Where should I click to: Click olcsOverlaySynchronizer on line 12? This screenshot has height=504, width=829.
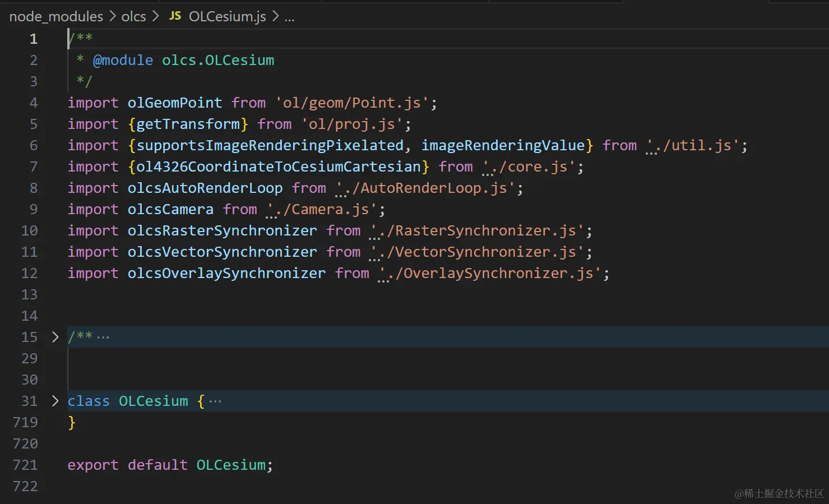(x=226, y=274)
